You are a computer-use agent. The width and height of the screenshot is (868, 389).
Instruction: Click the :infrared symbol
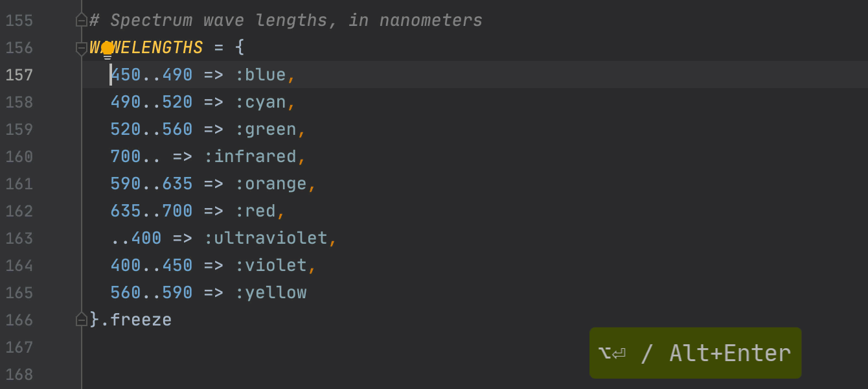(249, 157)
